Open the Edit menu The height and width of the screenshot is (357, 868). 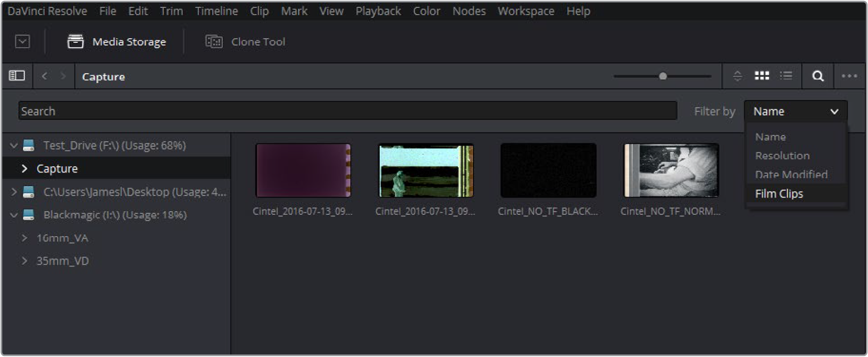tap(138, 11)
